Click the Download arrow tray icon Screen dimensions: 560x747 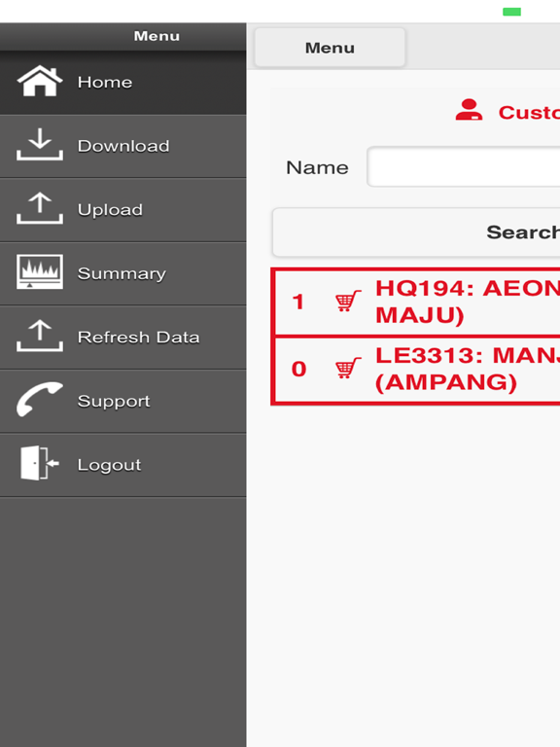(40, 144)
